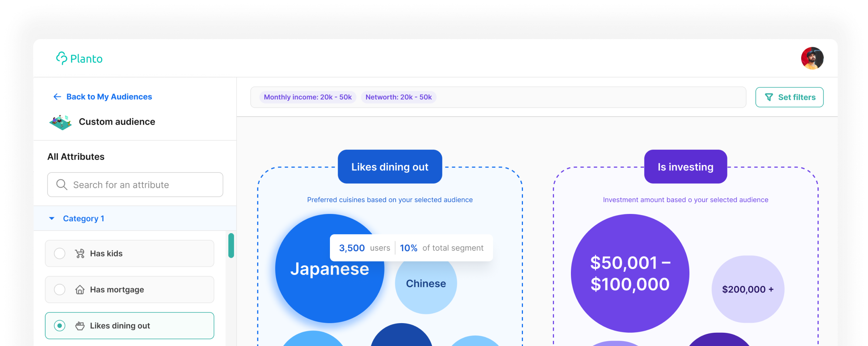Open the user profile avatar
868x346 pixels.
tap(812, 58)
